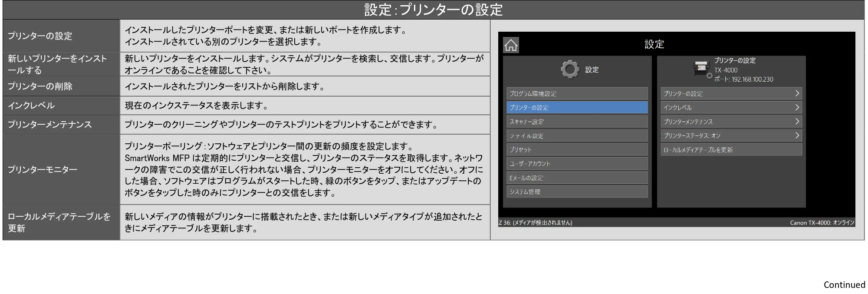Open Eメールの設定 menu item
Viewport: 868px width, 294px height.
coord(577,178)
